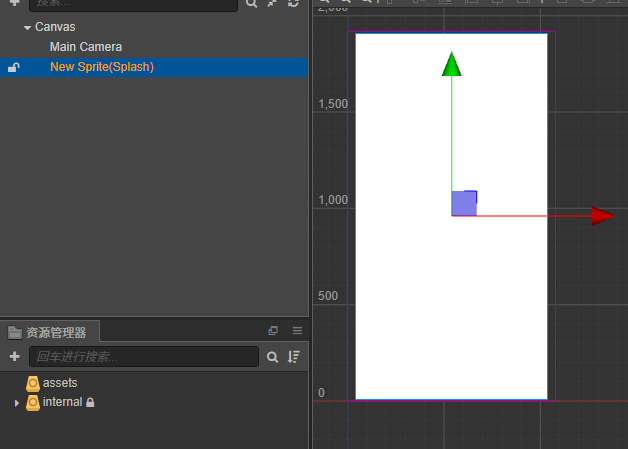Click the lock icon beside internal
Viewport: 628px width, 449px height.
pyautogui.click(x=90, y=402)
